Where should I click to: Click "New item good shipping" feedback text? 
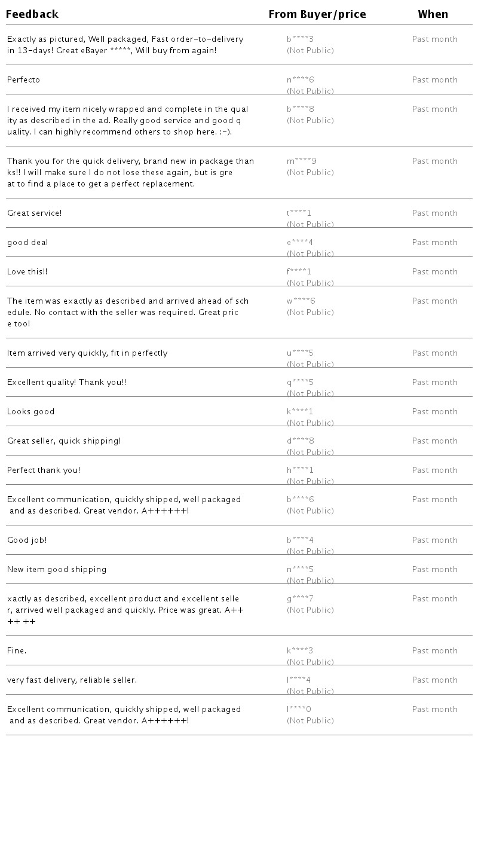click(57, 570)
